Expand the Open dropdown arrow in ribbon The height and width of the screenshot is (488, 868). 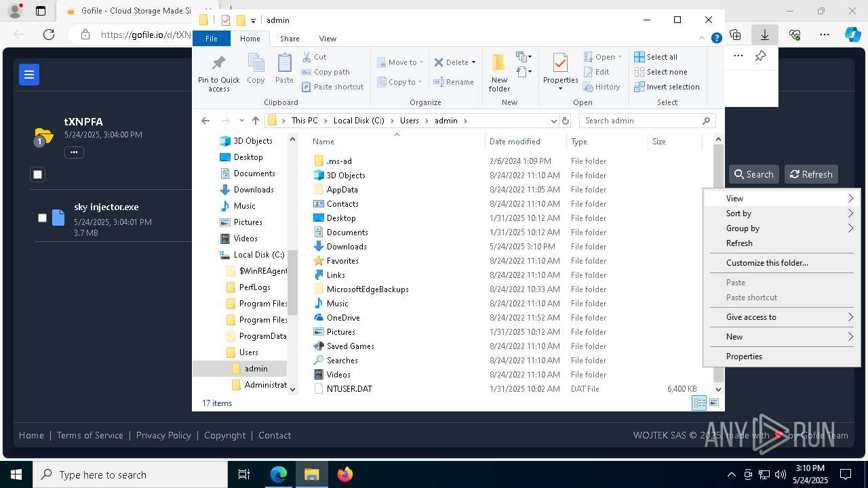tap(619, 57)
